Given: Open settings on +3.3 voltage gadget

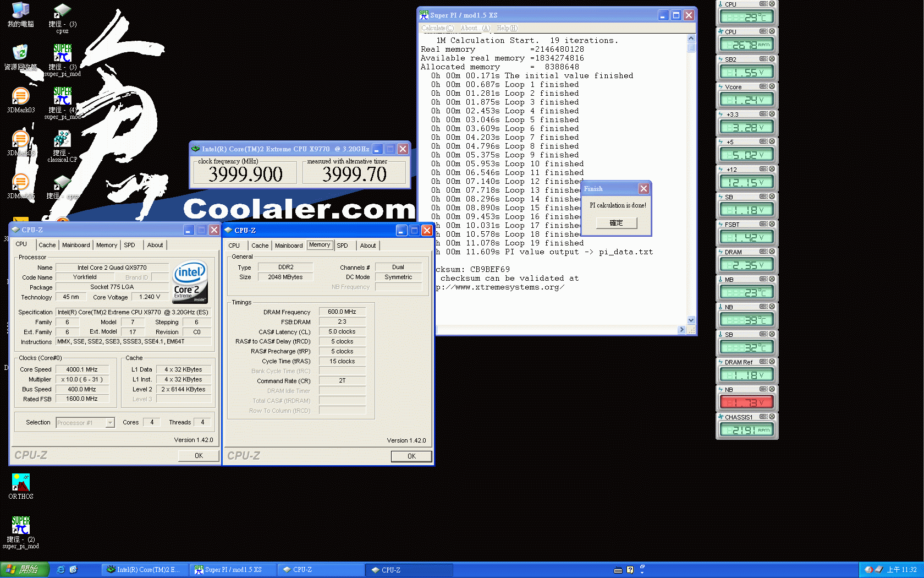Looking at the screenshot, I should 763,114.
